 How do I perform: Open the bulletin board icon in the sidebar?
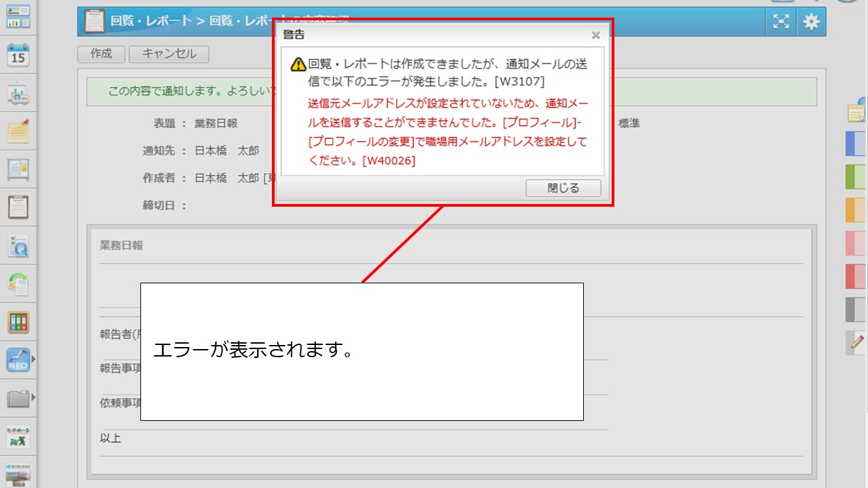18,169
